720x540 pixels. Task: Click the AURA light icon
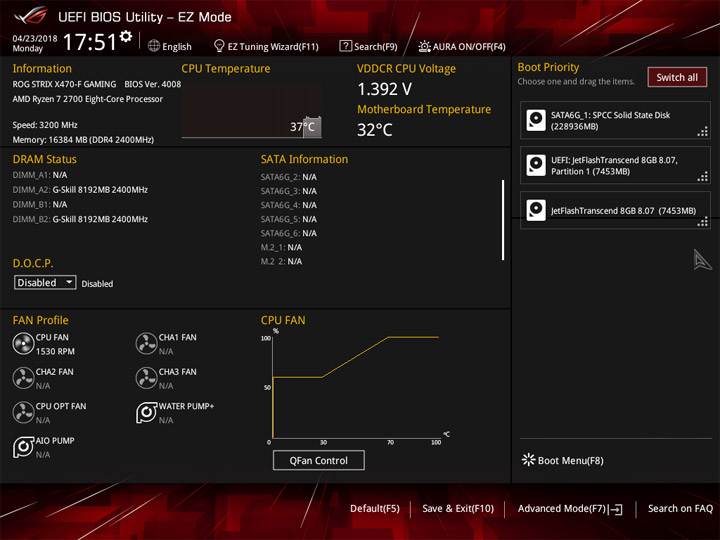pyautogui.click(x=424, y=46)
